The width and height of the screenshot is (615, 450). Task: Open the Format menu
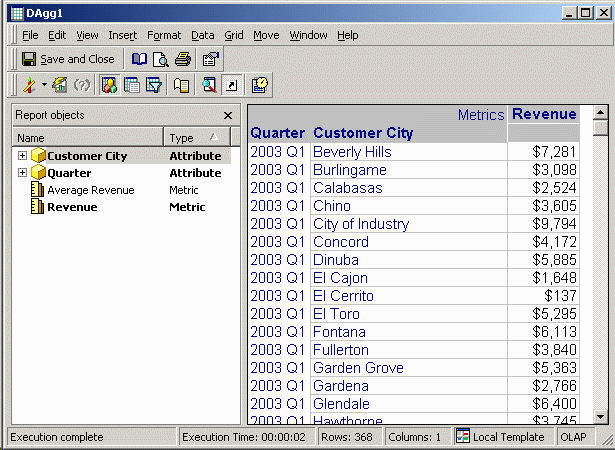(164, 35)
